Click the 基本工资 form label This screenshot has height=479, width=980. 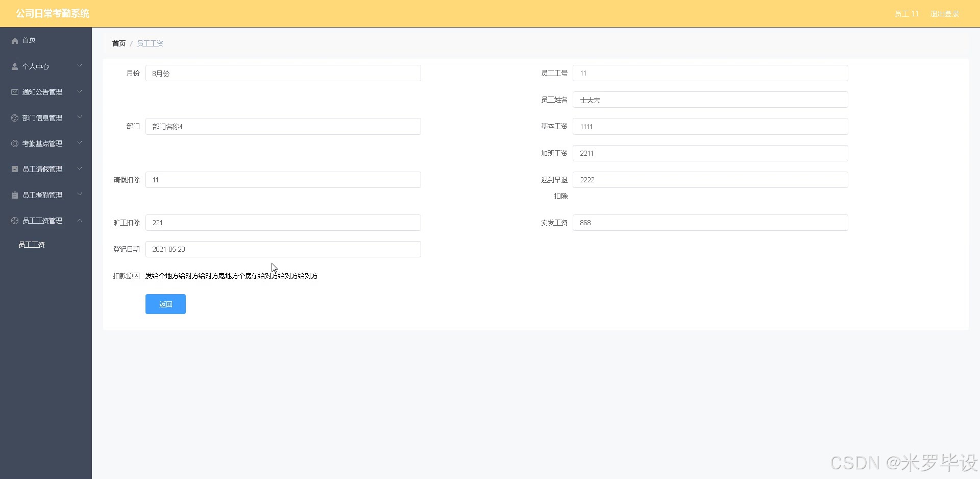click(x=554, y=126)
